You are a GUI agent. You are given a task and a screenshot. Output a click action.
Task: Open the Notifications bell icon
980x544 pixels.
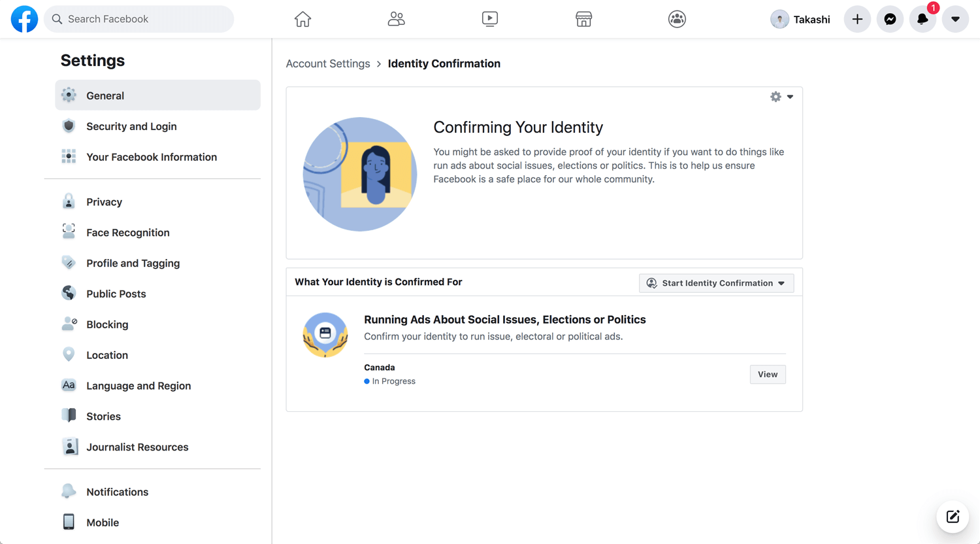point(923,19)
